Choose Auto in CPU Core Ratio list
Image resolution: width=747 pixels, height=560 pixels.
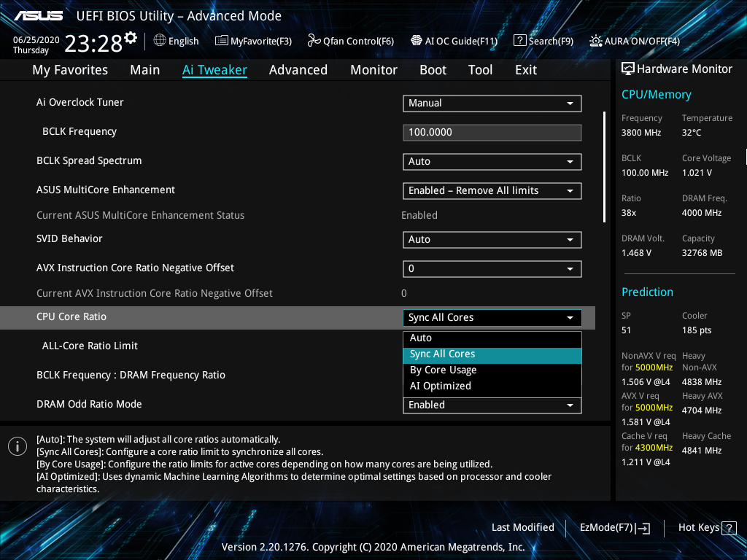click(x=492, y=338)
